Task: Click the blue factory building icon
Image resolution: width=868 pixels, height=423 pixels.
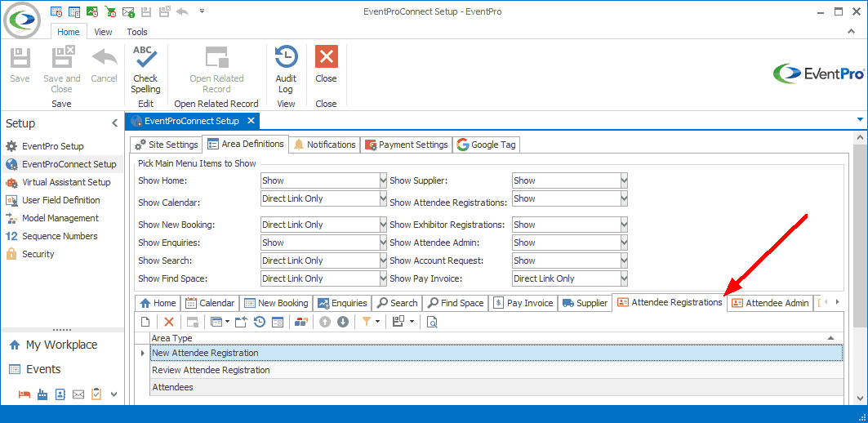Action: point(42,394)
